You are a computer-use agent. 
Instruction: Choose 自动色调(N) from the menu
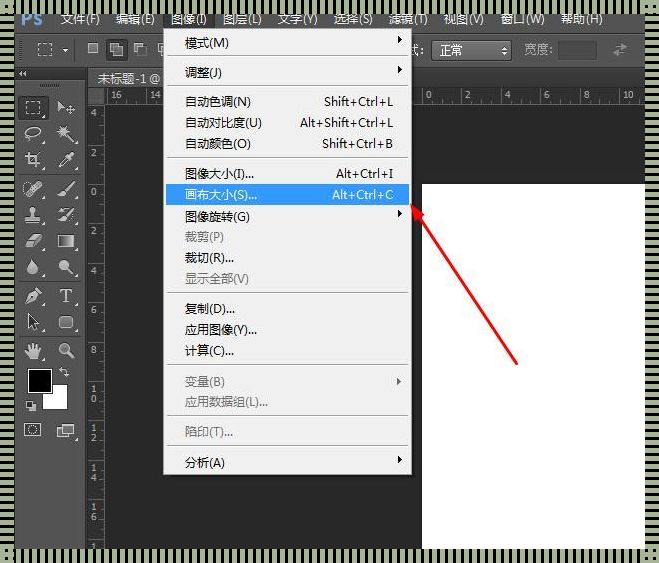pyautogui.click(x=287, y=102)
